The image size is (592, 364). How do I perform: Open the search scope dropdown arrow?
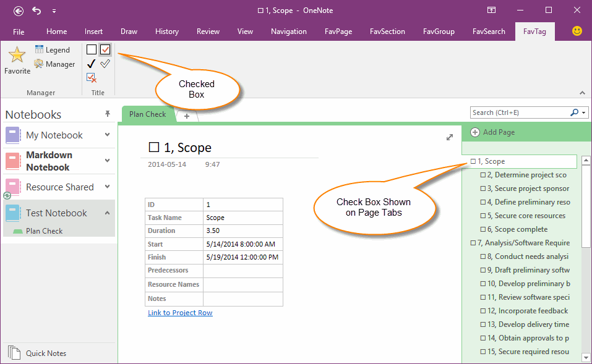click(x=583, y=112)
